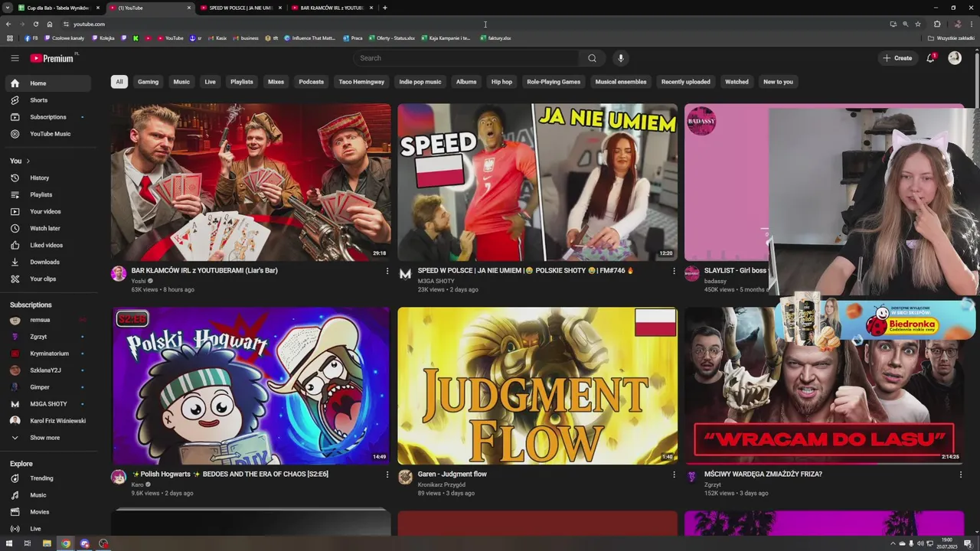
Task: Select the Recently uploaded chip
Action: [686, 82]
